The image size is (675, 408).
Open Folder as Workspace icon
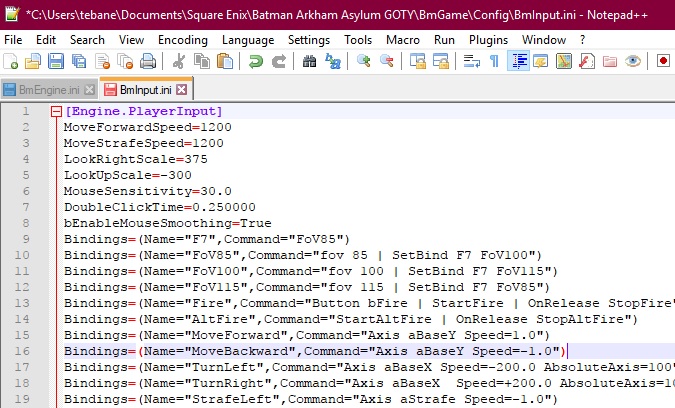tap(610, 61)
